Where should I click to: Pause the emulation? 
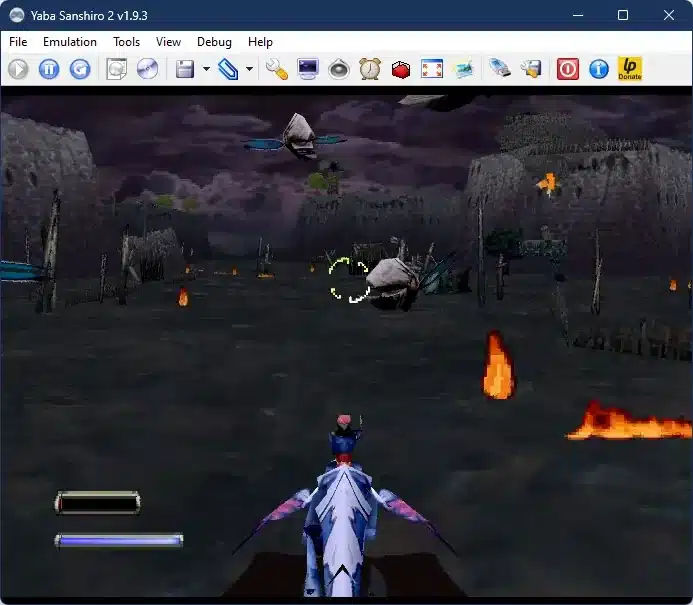(x=49, y=69)
